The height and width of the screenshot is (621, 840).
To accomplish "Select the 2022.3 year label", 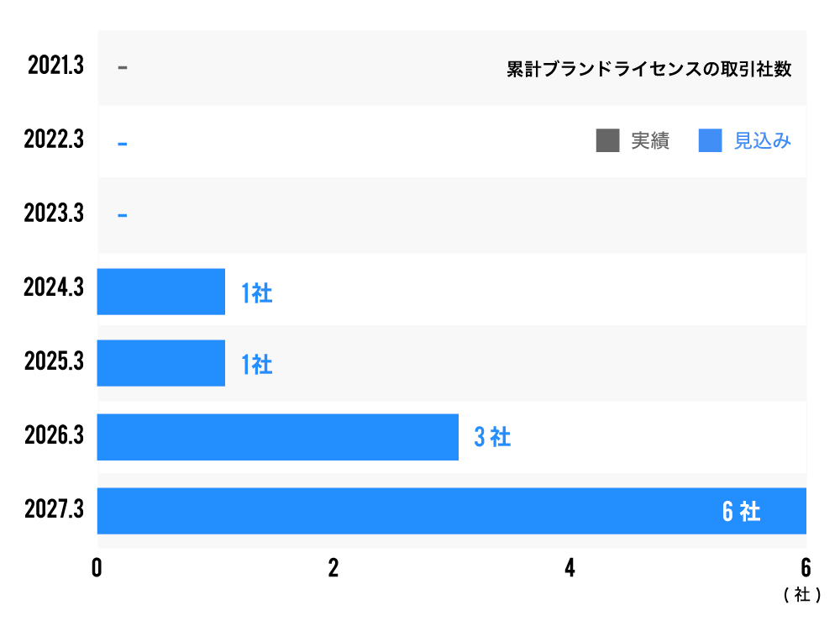I will pos(55,139).
